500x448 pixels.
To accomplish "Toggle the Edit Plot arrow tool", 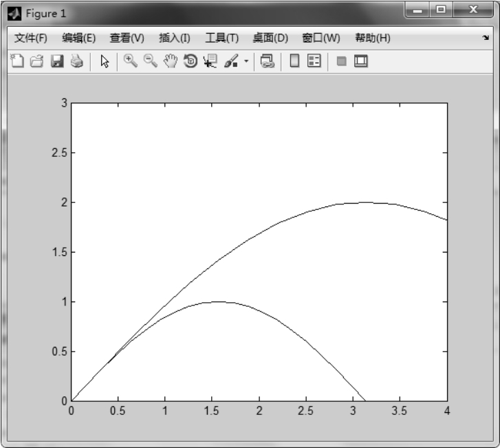I will [x=105, y=61].
